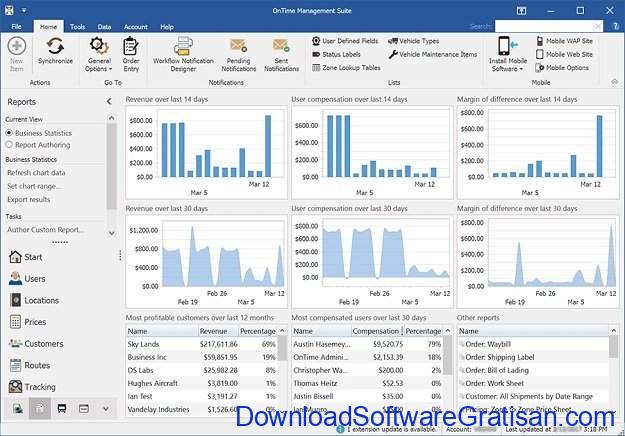
Task: Select the Austin Hasemey user row
Action: point(367,344)
